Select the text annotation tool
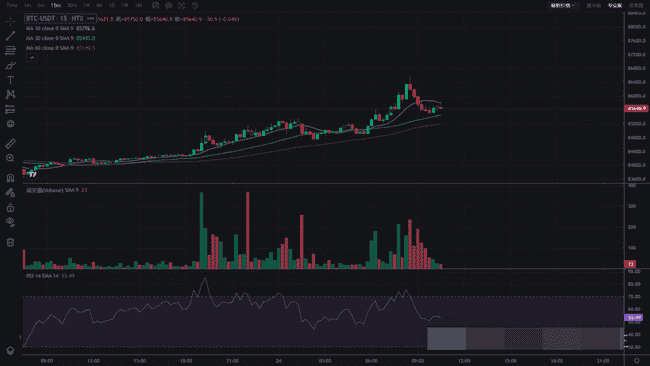This screenshot has width=650, height=366. (x=10, y=80)
